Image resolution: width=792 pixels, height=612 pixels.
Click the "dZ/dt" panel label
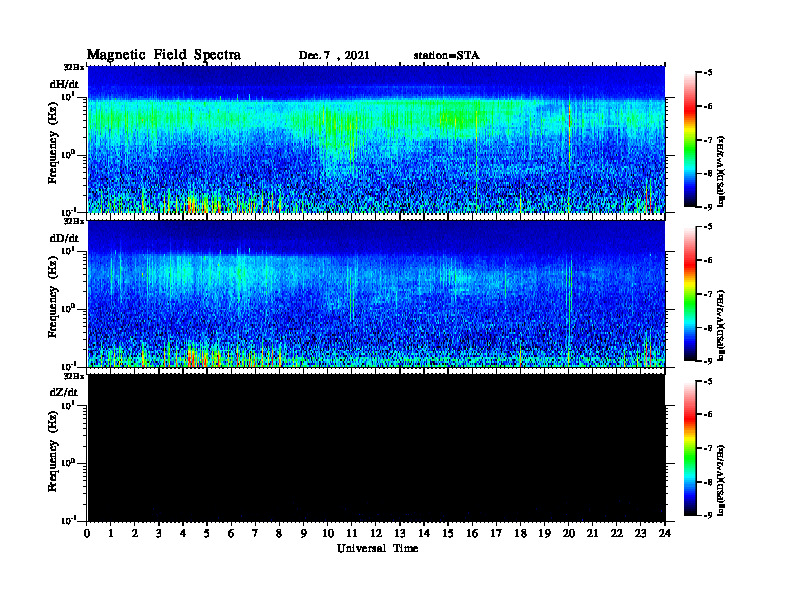(64, 392)
